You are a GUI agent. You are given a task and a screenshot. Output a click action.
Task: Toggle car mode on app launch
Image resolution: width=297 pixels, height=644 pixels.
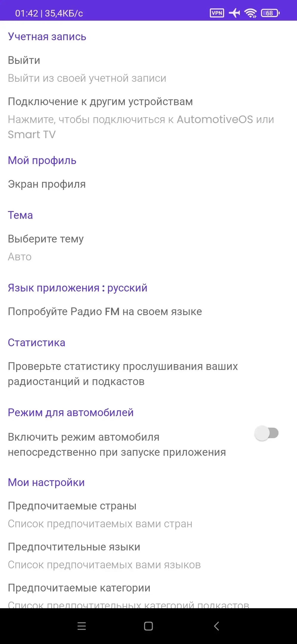pos(266,433)
